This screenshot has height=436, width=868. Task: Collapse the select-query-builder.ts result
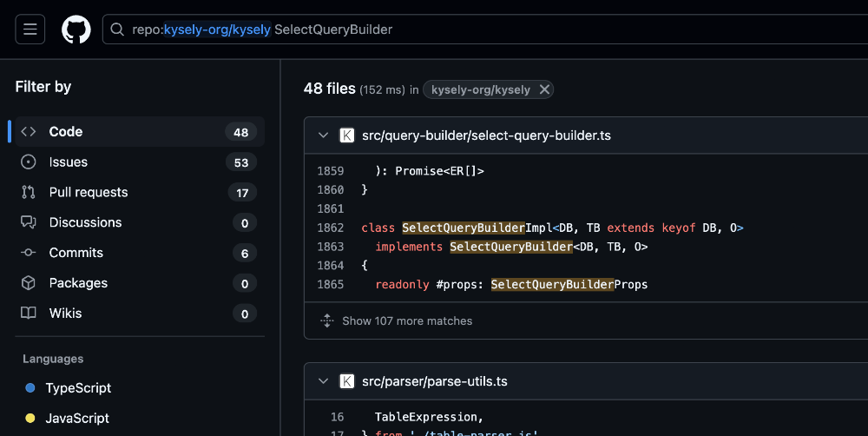point(323,135)
